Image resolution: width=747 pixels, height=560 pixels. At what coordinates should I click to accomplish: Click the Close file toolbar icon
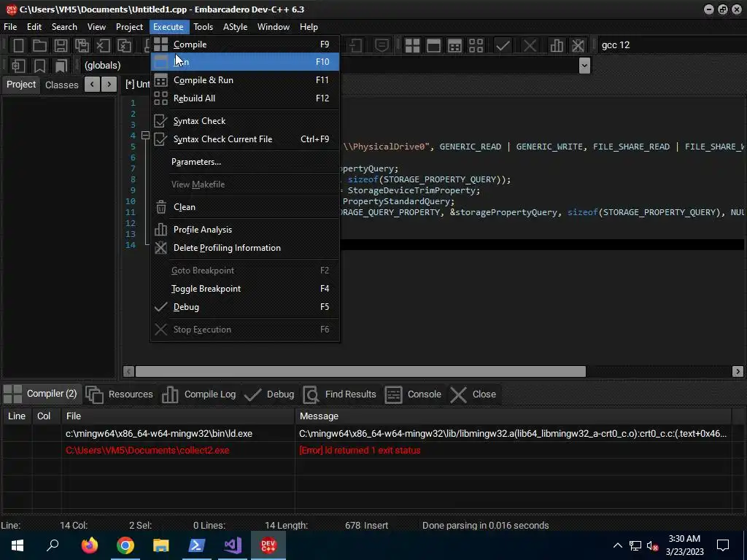[103, 45]
